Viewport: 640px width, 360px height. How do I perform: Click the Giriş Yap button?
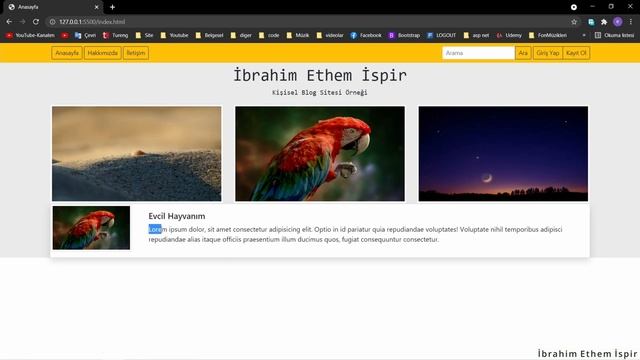click(547, 53)
